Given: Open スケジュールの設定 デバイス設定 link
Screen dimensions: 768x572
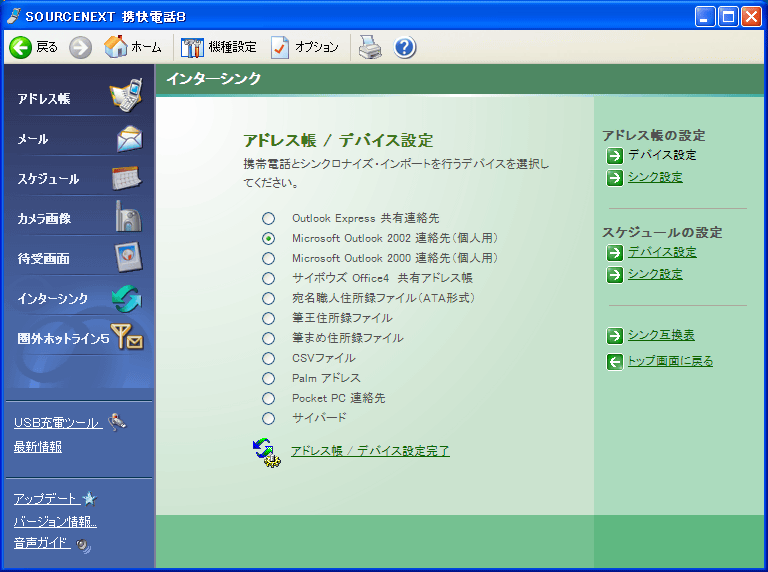Looking at the screenshot, I should pos(662,252).
